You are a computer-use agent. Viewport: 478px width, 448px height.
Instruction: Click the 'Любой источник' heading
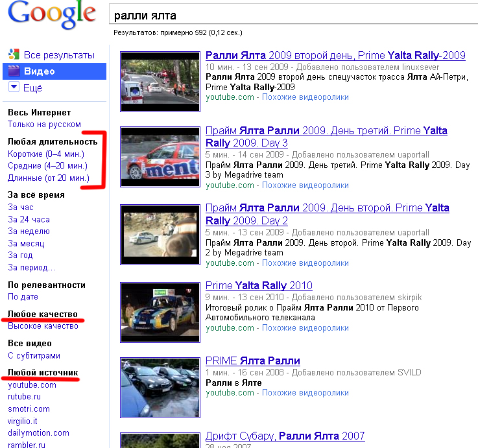43,372
